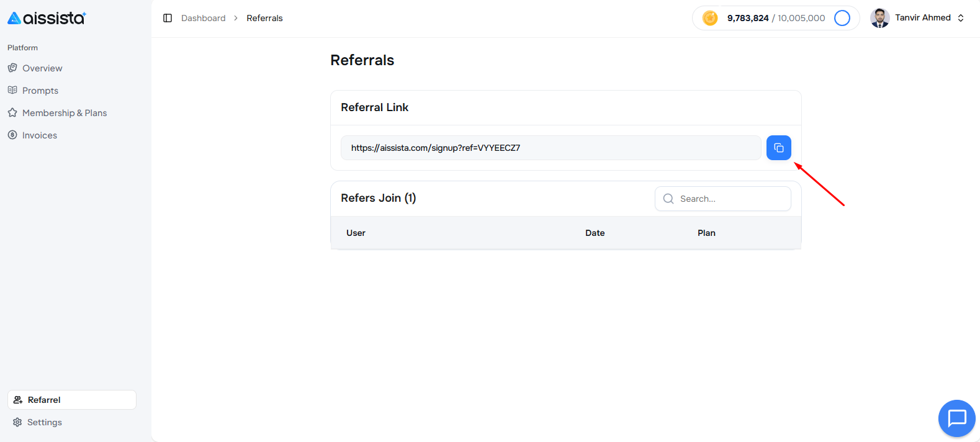980x442 pixels.
Task: Click the aissista logo
Action: tap(47, 18)
